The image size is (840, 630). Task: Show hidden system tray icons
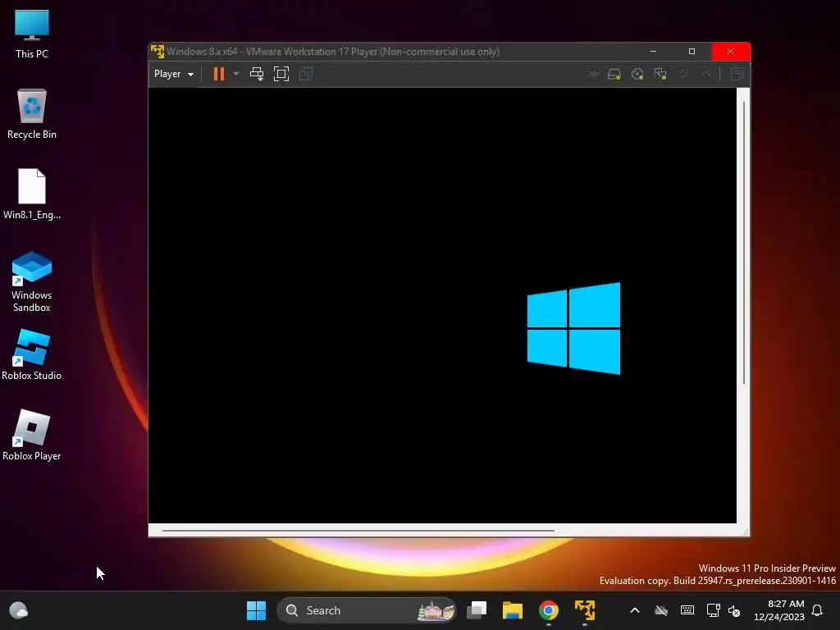(635, 610)
